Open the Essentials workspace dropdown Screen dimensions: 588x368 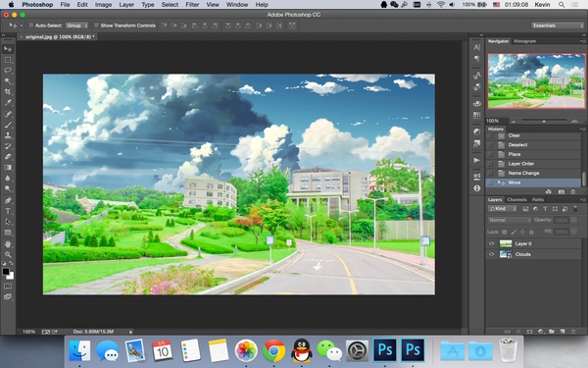558,26
